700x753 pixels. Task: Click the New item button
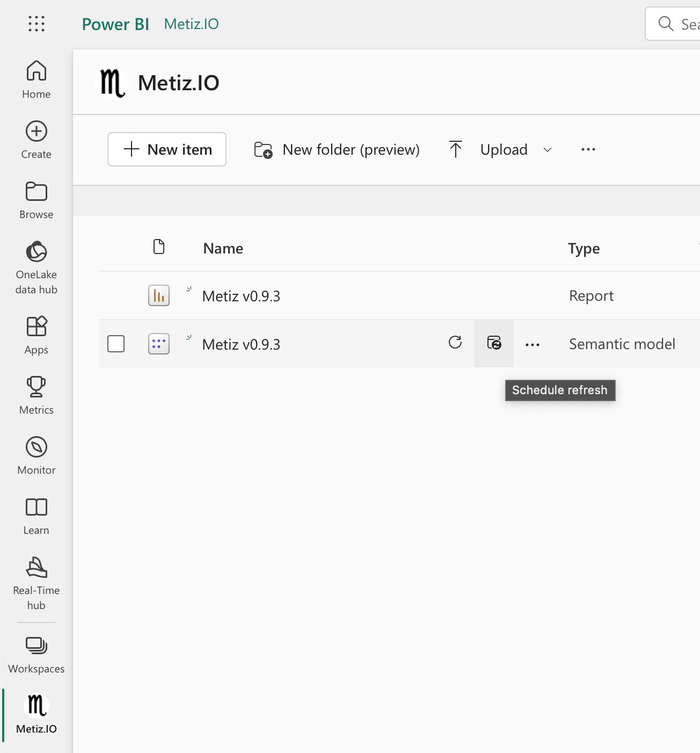(167, 149)
